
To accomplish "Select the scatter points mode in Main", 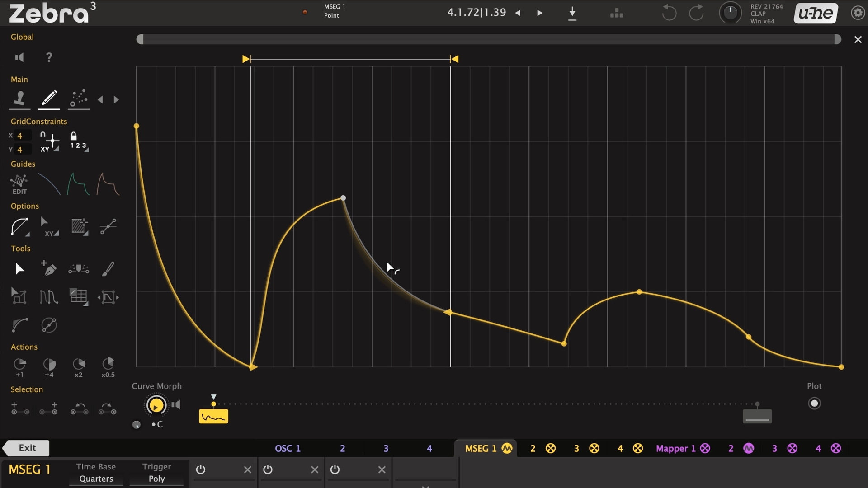I will pos(79,99).
